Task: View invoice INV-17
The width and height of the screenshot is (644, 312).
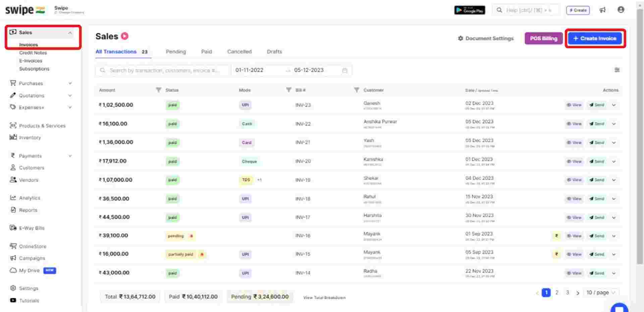Action: [x=574, y=217]
